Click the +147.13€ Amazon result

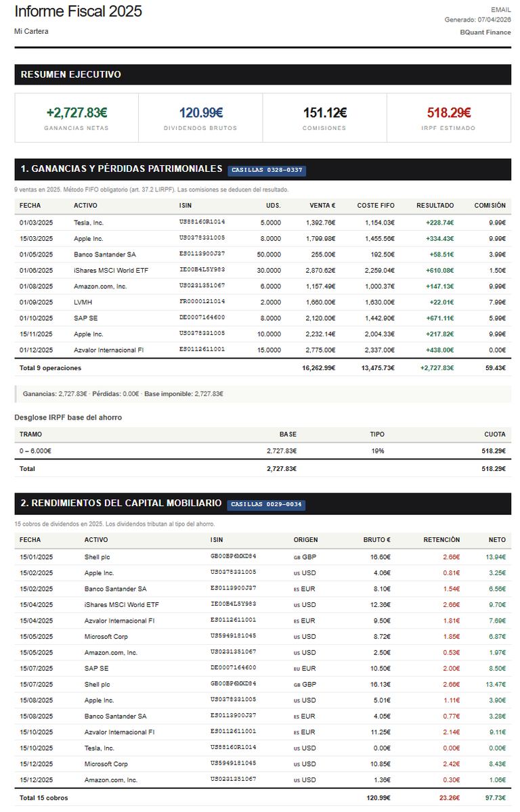440,286
